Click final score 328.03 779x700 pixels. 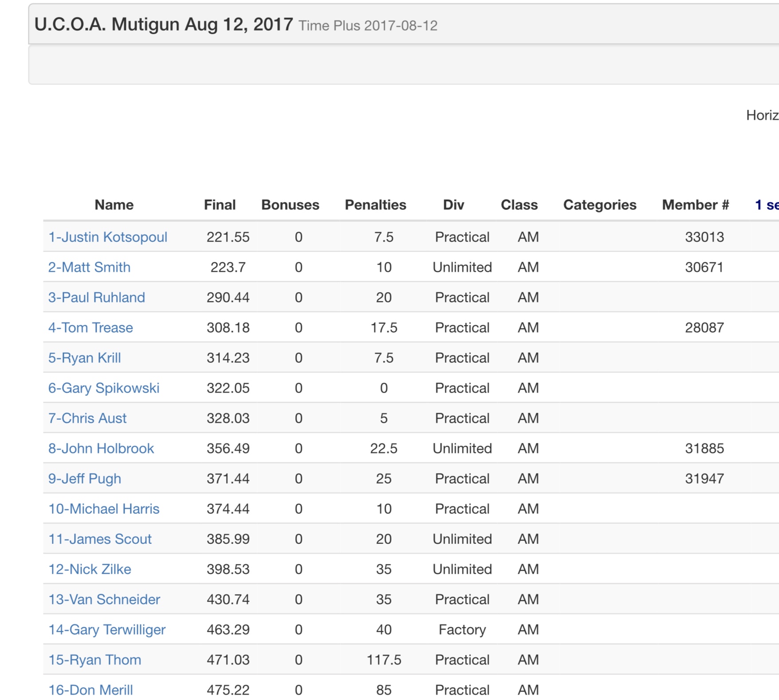point(228,418)
